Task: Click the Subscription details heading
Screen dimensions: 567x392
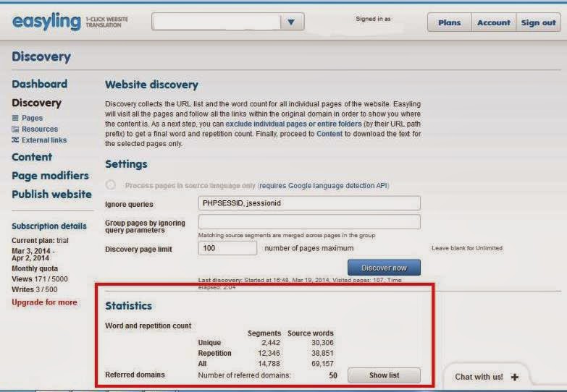Action: point(49,226)
